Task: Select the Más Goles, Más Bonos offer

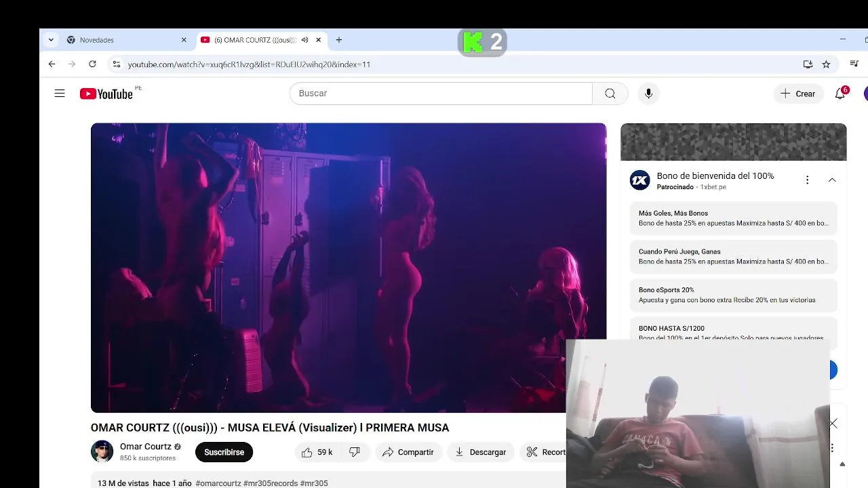Action: (734, 218)
